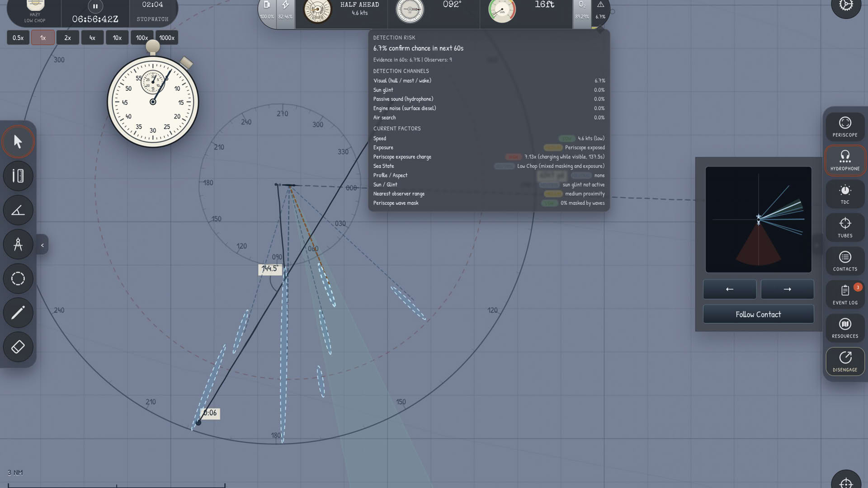Click the Follow Contact button
The width and height of the screenshot is (868, 488).
(x=758, y=314)
